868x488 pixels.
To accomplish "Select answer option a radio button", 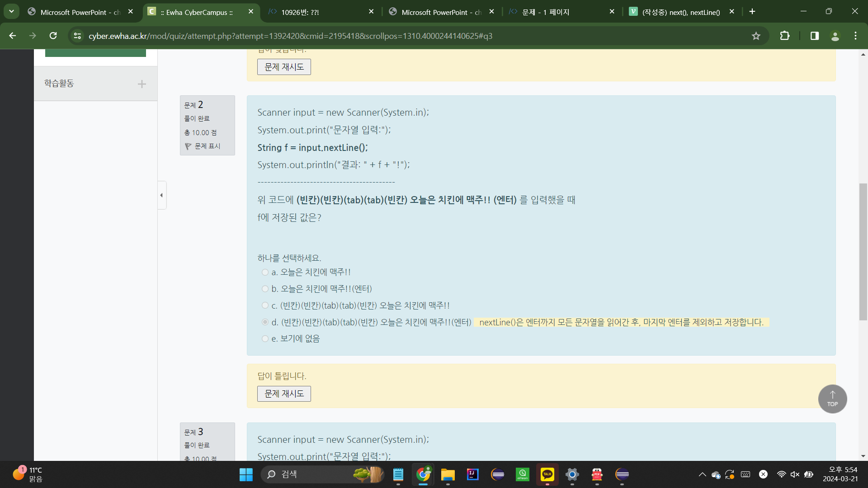I will click(x=265, y=272).
